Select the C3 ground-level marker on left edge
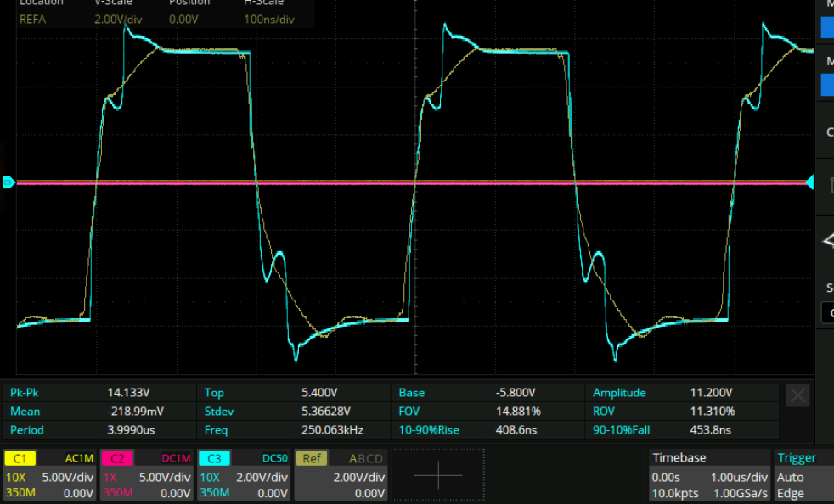834x504 pixels. (8, 182)
